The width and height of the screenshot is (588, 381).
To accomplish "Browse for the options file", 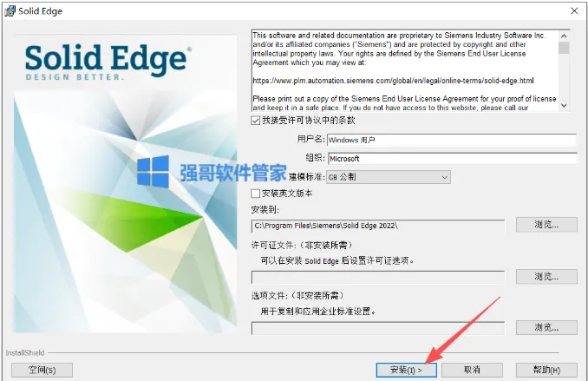I will [x=546, y=327].
